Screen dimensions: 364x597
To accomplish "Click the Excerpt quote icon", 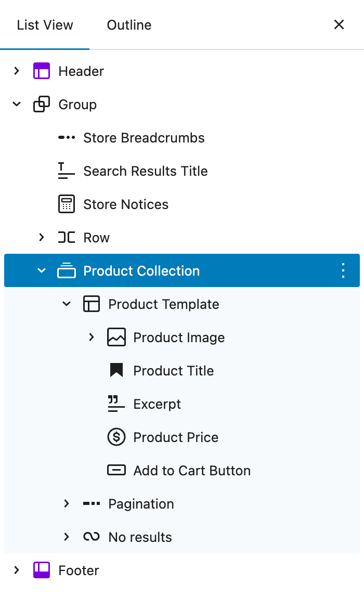I will click(x=116, y=404).
